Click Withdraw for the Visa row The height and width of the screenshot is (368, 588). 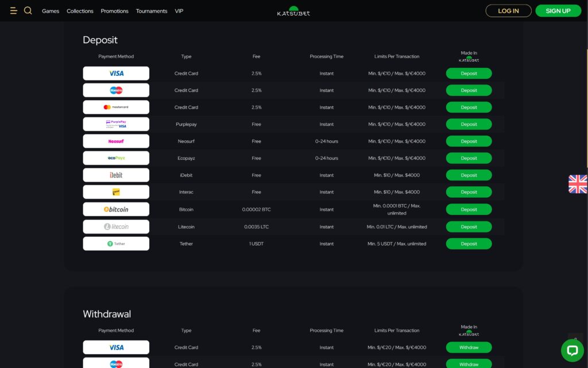point(469,347)
